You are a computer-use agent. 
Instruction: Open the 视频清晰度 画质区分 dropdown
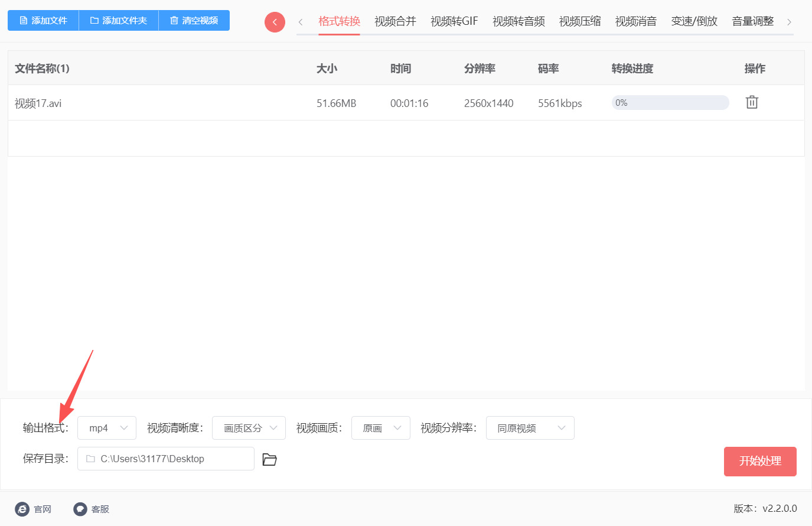click(249, 428)
